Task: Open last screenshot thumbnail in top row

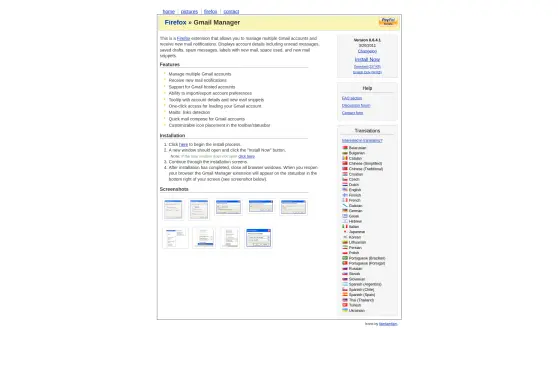Action: (293, 207)
